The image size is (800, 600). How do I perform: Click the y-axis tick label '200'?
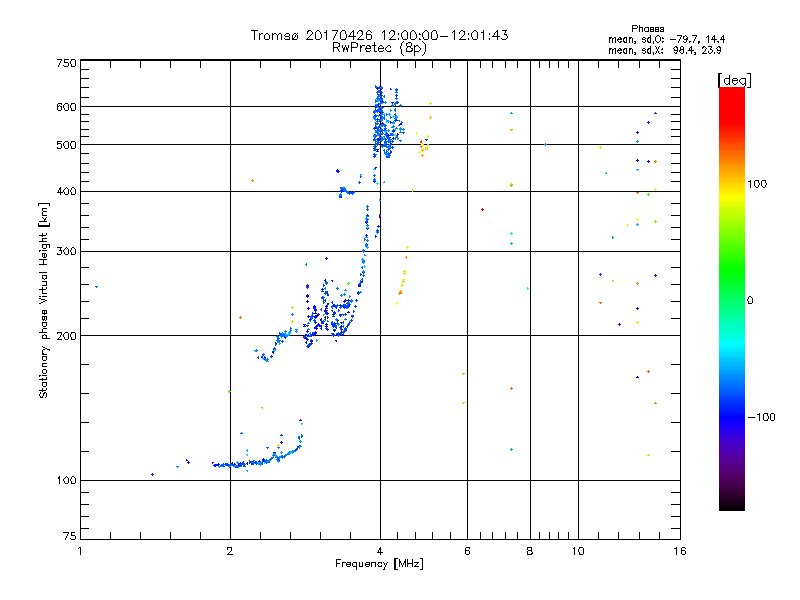coord(66,336)
